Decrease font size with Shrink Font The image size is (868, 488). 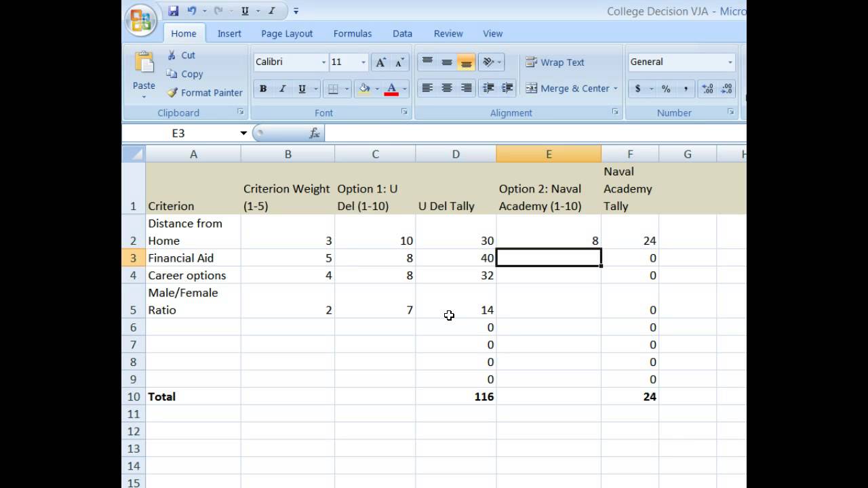click(400, 62)
